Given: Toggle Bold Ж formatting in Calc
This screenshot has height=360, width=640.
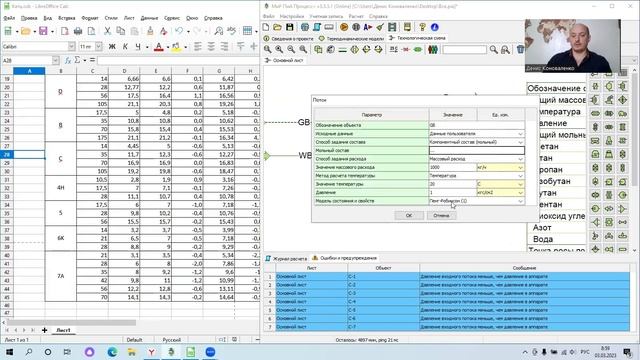Looking at the screenshot, I should (112, 47).
